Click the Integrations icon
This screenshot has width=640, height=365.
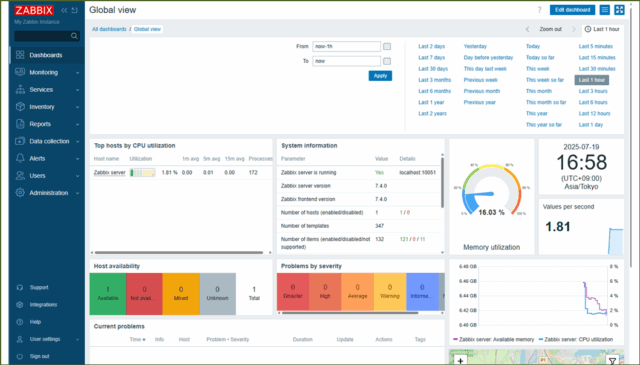[x=20, y=305]
